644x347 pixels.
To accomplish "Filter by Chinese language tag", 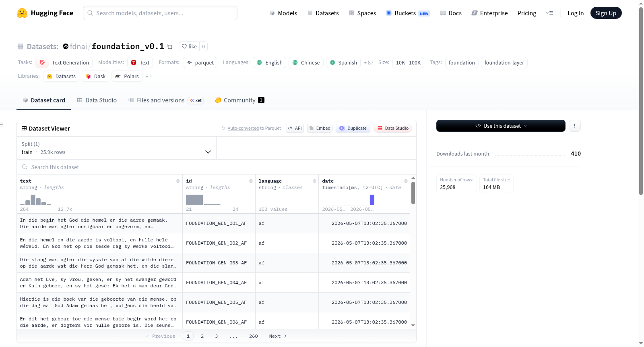I will pos(306,62).
